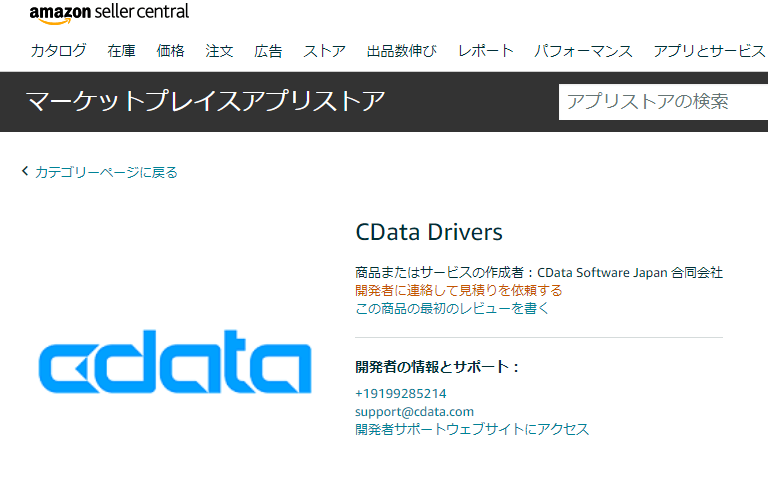
Task: Open the アプリとサービス menu
Action: (x=709, y=50)
